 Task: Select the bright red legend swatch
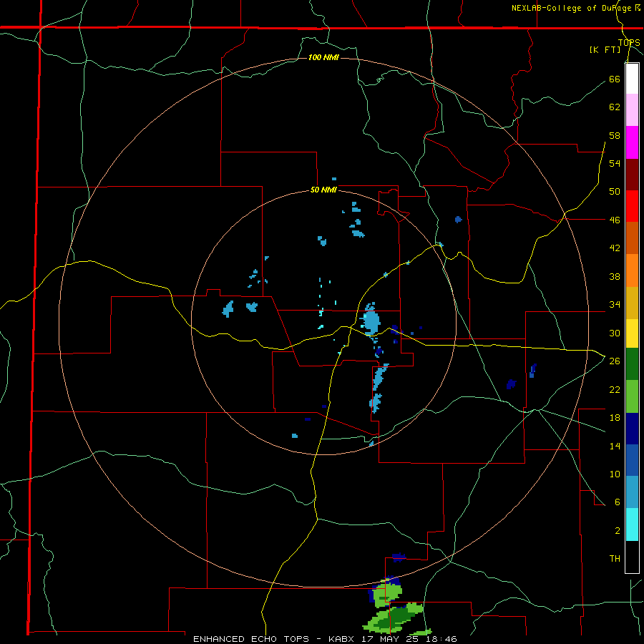coord(632,206)
